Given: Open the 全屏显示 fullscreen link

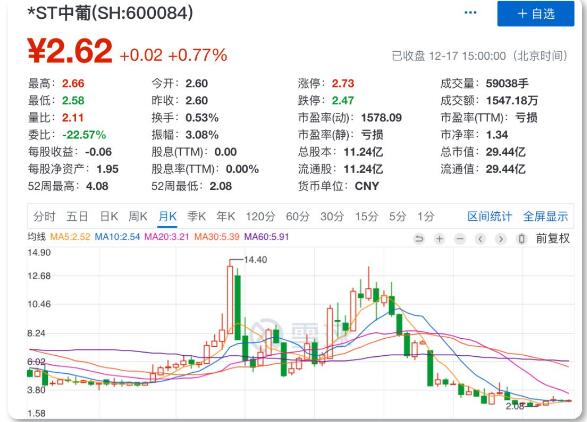Looking at the screenshot, I should click(545, 216).
